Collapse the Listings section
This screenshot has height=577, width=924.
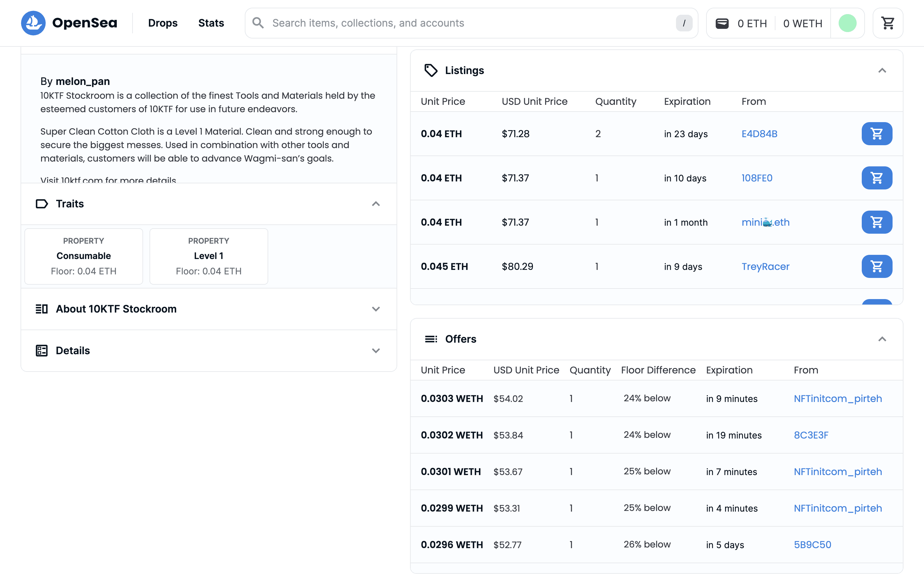pos(882,71)
